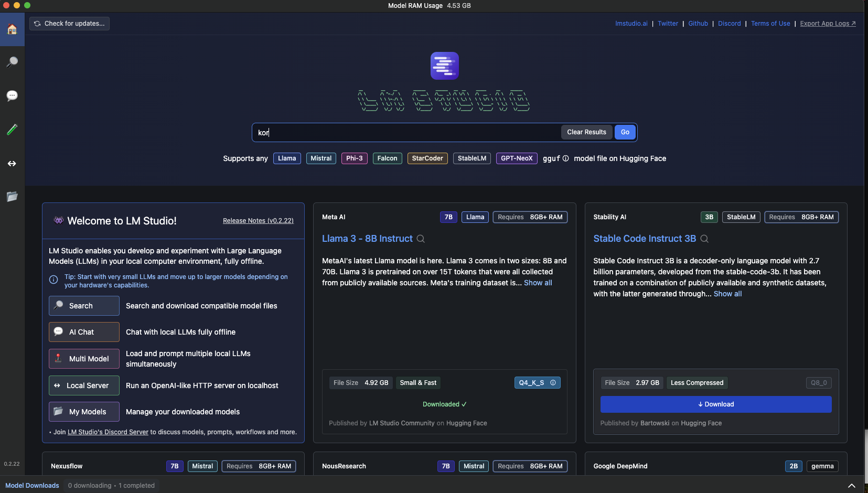Click the gemma tag on Google DeepMind card
The width and height of the screenshot is (868, 493).
point(822,466)
